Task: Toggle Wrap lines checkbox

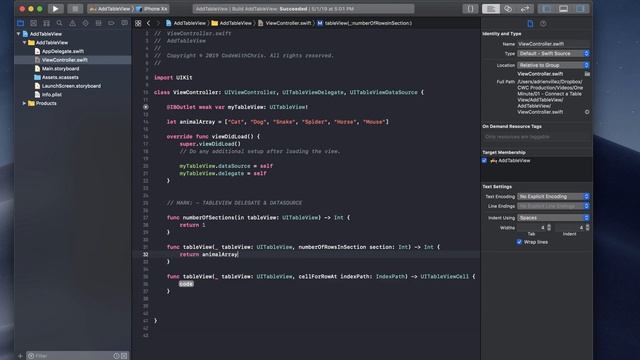Action: [x=519, y=242]
